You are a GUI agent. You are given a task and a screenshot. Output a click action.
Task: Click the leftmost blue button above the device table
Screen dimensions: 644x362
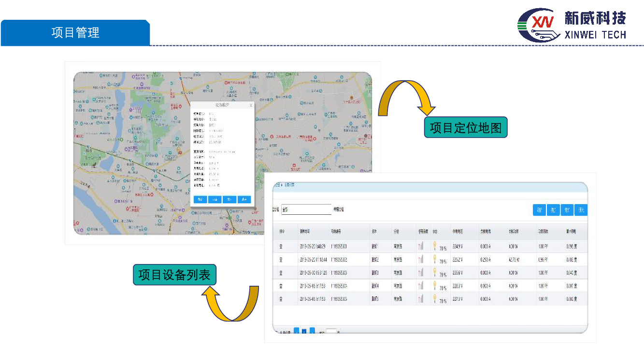pos(539,210)
